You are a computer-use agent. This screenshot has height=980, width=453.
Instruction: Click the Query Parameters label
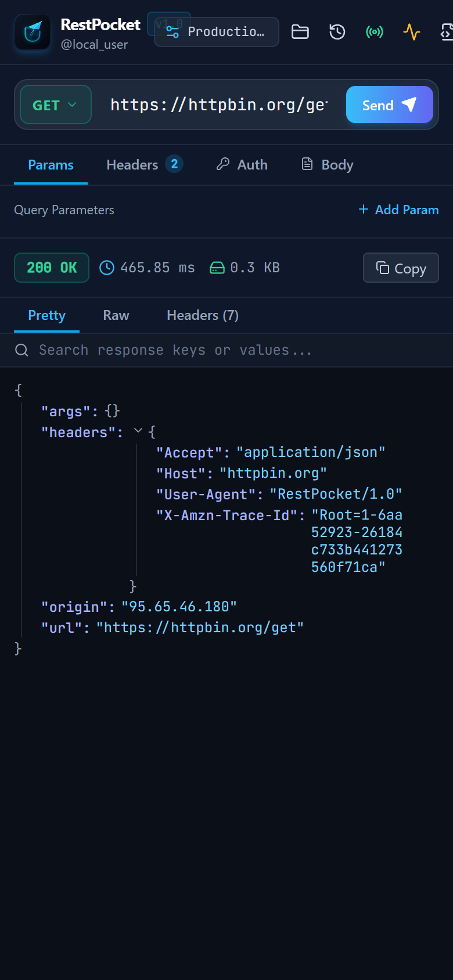(64, 210)
